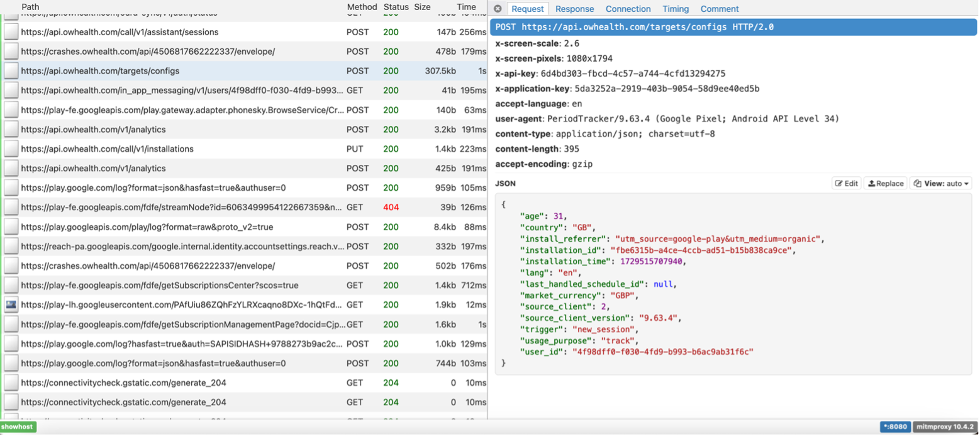980x436 pixels.
Task: Click the icon beside the assistant/sessions flow
Action: pos(11,32)
